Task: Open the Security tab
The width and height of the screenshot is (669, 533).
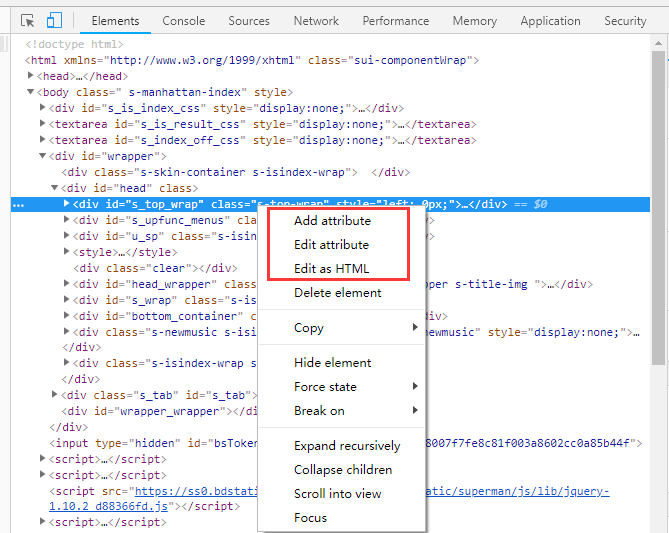Action: 625,21
